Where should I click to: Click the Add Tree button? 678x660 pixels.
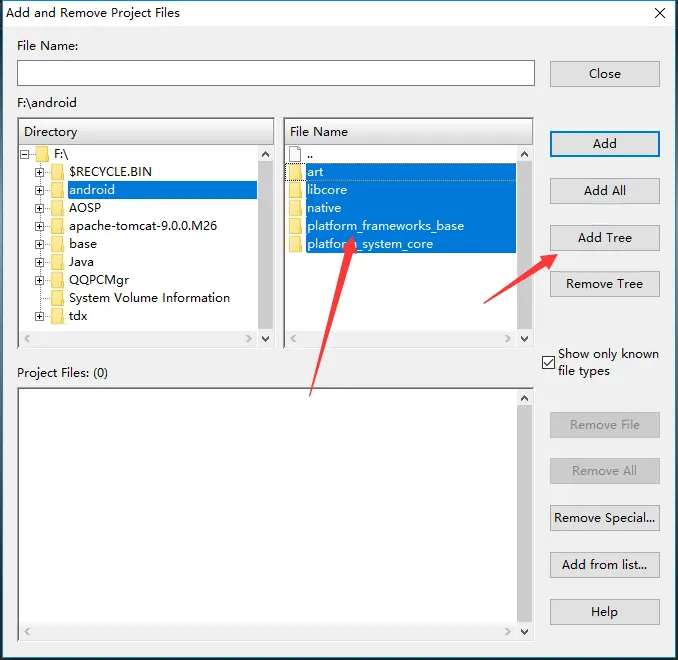pos(604,238)
